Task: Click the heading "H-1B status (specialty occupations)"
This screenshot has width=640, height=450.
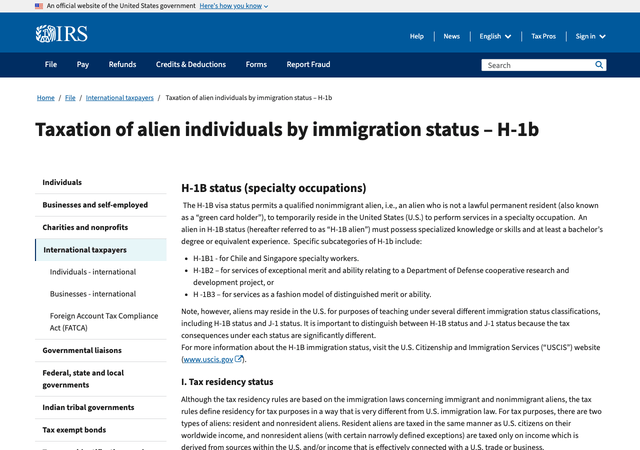Action: tap(273, 188)
